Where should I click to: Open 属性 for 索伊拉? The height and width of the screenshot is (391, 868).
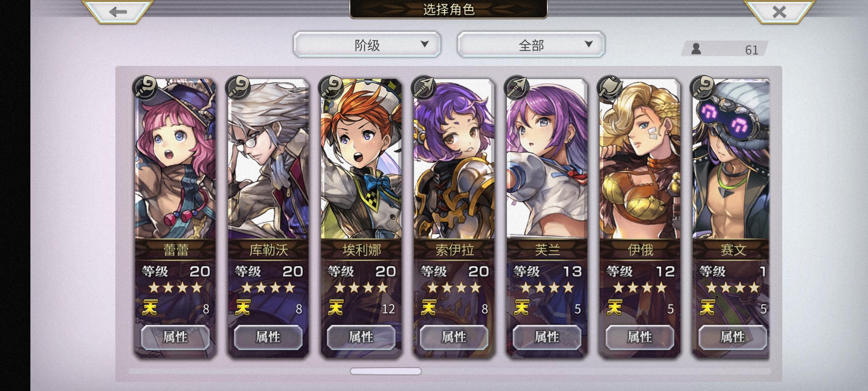tap(454, 337)
